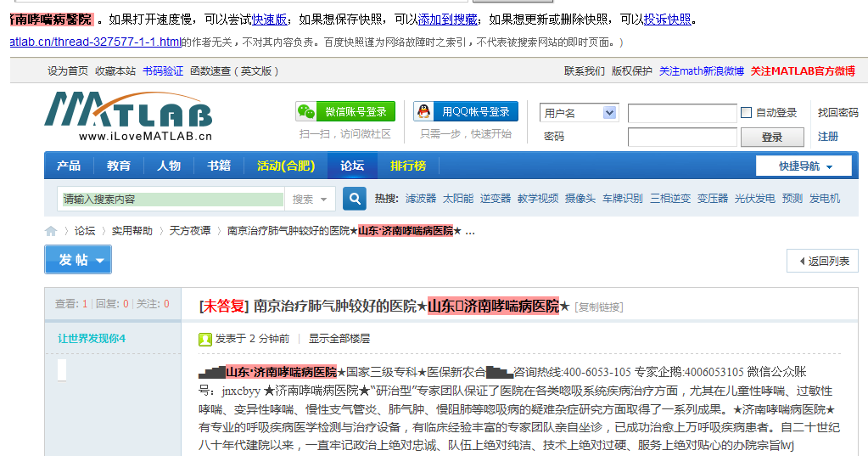Click the login submit button
Screen dimensions: 868x456
point(771,138)
